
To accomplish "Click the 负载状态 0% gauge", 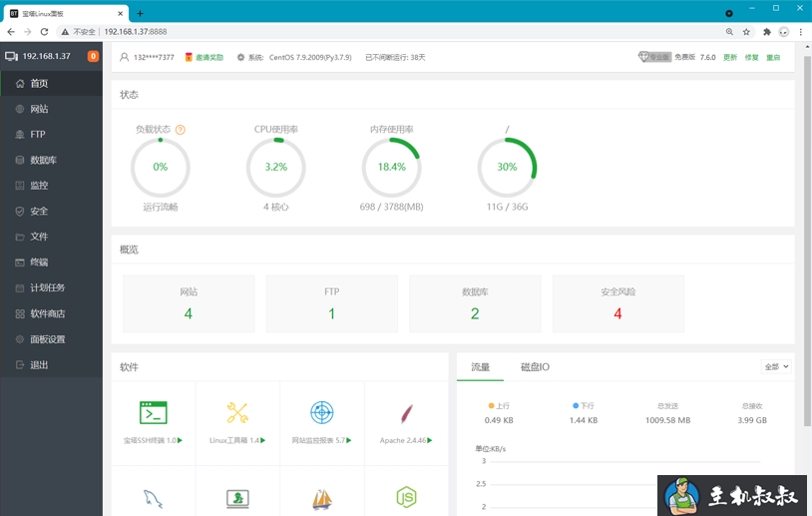I will tap(161, 168).
